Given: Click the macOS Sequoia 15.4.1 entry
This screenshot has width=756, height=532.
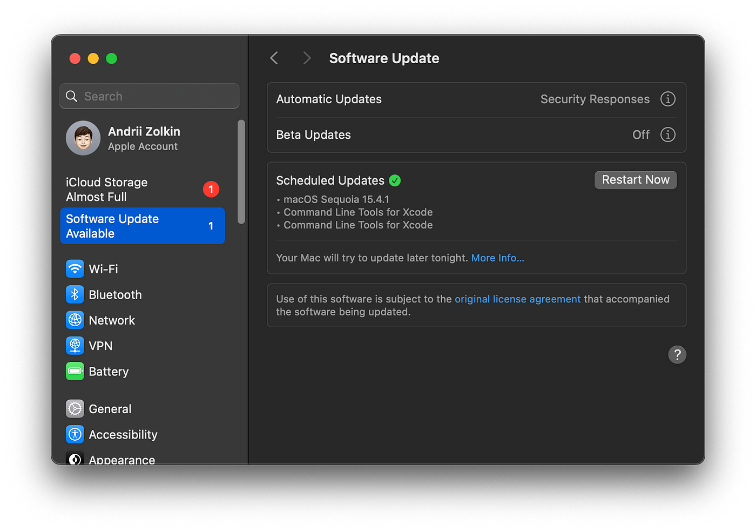Looking at the screenshot, I should [336, 199].
